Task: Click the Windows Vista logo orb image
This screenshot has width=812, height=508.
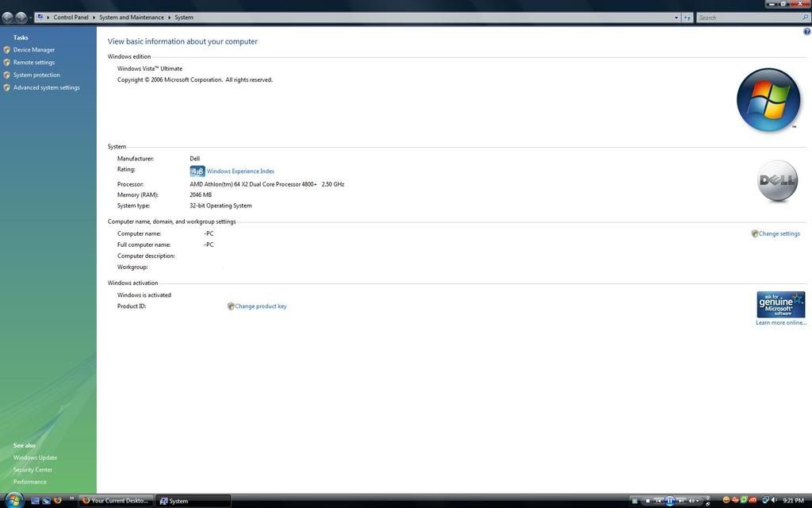Action: pyautogui.click(x=768, y=99)
